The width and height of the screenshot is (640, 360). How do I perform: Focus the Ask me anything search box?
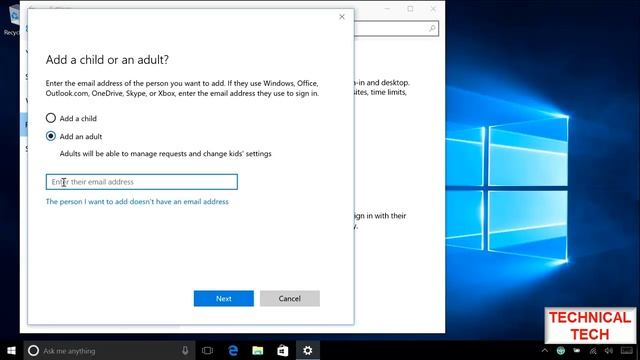[x=109, y=351]
